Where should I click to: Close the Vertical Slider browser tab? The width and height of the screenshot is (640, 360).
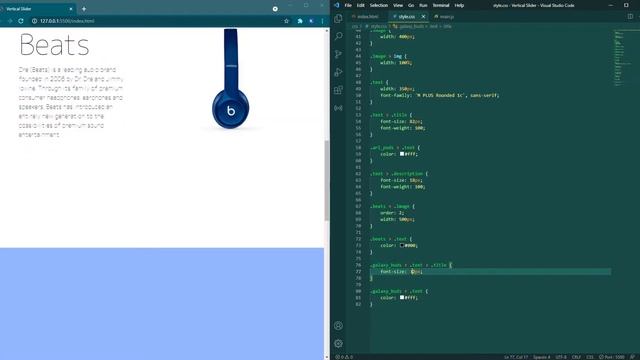(71, 9)
